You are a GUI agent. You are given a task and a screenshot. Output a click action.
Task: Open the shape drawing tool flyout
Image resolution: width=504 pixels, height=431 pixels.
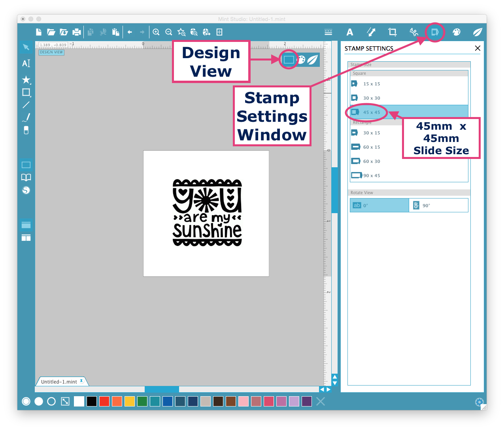[26, 93]
